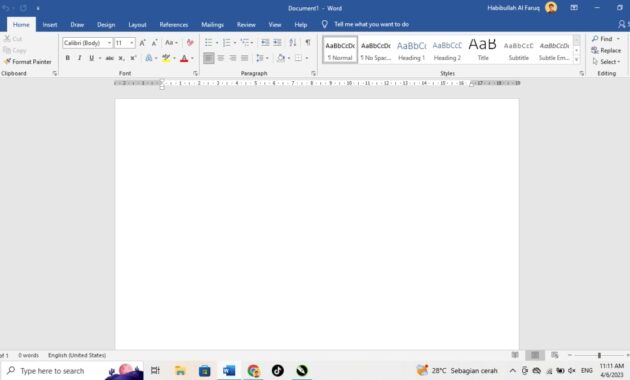Image resolution: width=630 pixels, height=380 pixels.
Task: Toggle Show/Hide paragraph marks
Action: pyautogui.click(x=308, y=43)
